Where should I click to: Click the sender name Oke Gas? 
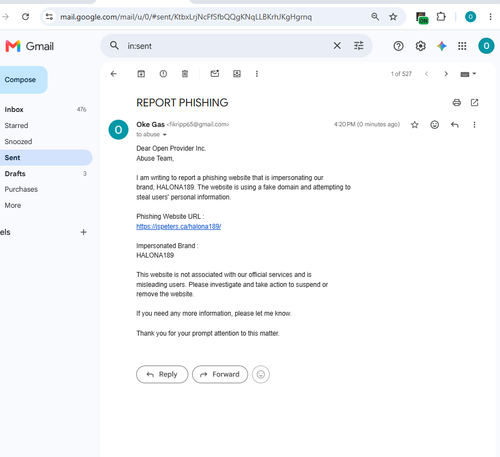(150, 124)
